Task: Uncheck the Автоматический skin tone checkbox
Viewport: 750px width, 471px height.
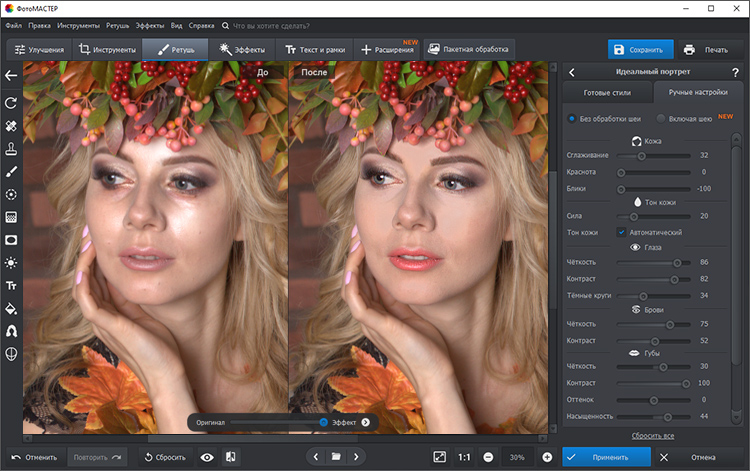Action: 621,232
